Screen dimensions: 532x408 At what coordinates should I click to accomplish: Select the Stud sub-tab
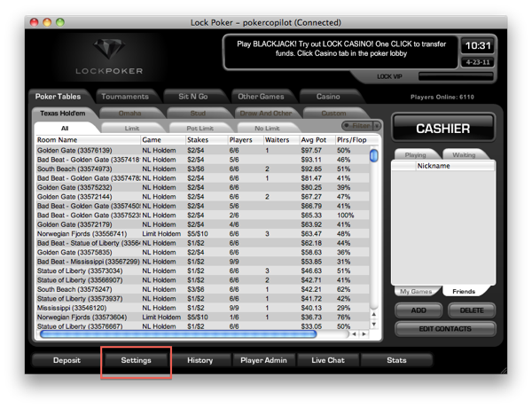(198, 114)
